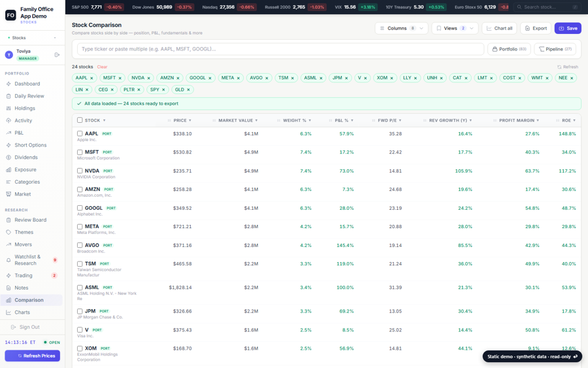Click the Refresh icon above ticker chips
The image size is (588, 368).
tap(559, 67)
